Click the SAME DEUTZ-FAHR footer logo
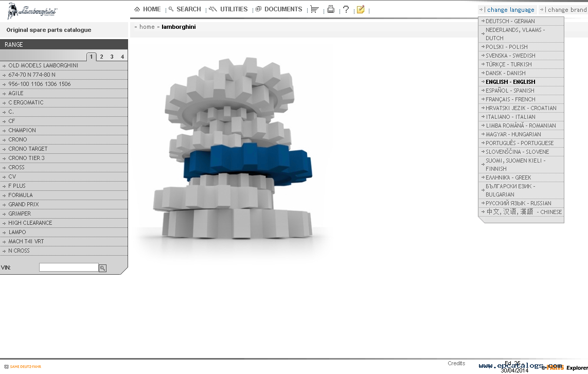588x374 pixels. (x=23, y=366)
